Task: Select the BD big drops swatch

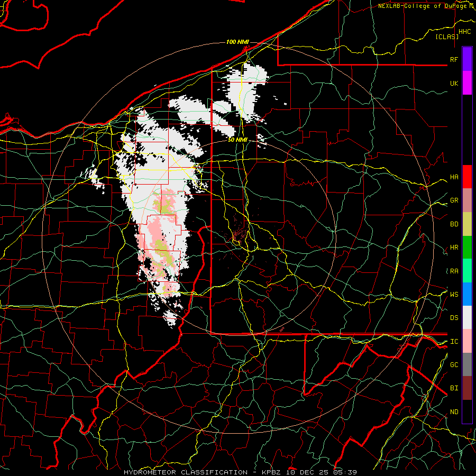Action: pyautogui.click(x=467, y=224)
